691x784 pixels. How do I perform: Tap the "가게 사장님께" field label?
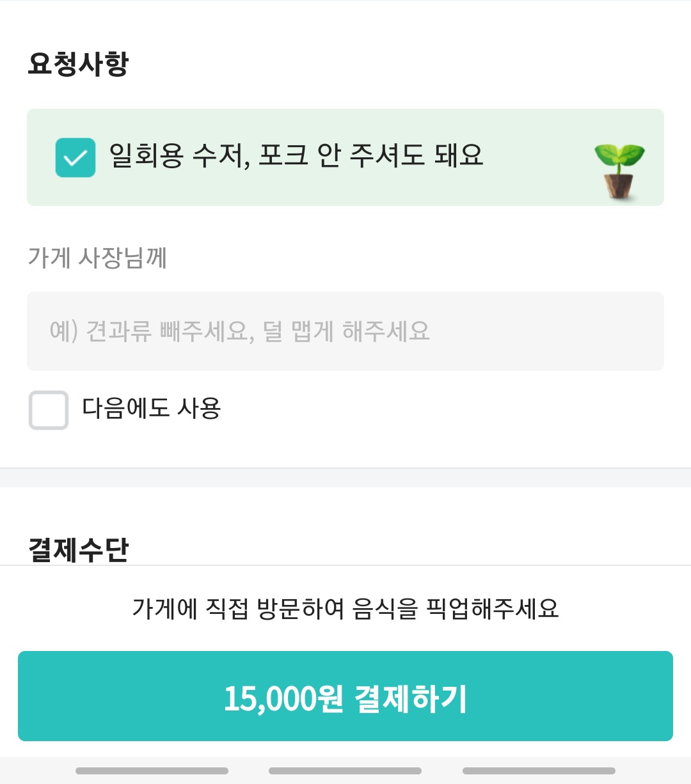click(x=97, y=258)
